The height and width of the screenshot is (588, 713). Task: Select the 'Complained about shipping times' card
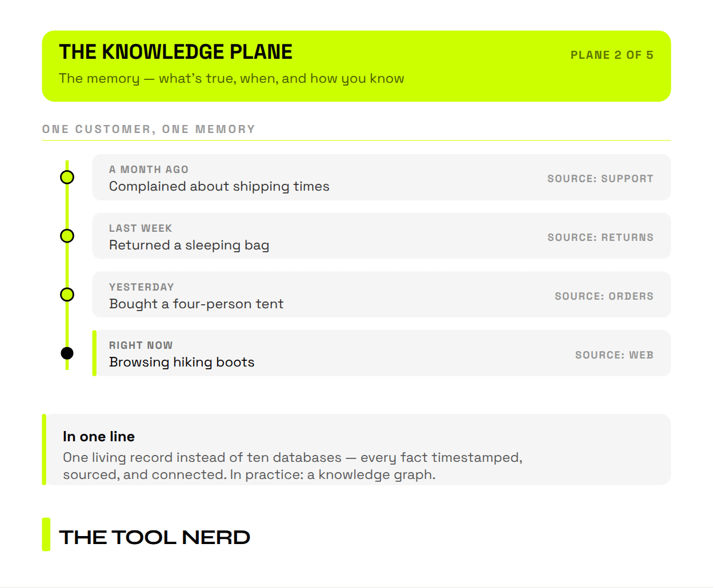[x=382, y=178]
